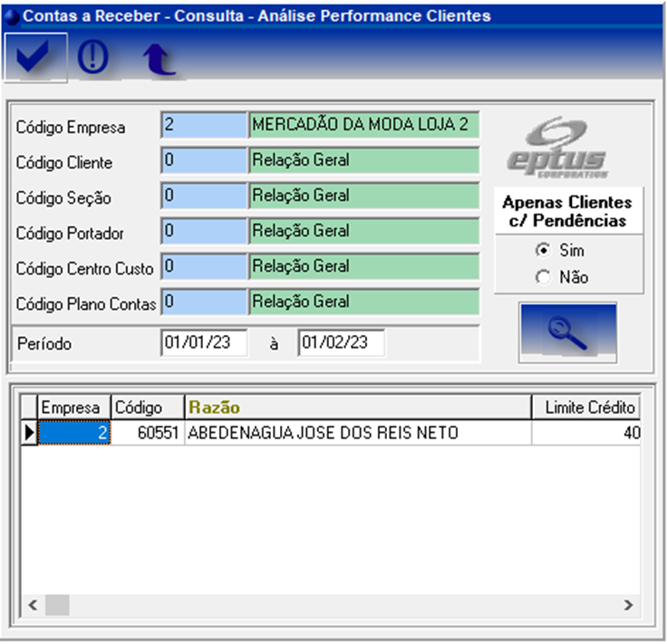Focus the Código Portador input field
This screenshot has height=644, width=667.
click(203, 231)
